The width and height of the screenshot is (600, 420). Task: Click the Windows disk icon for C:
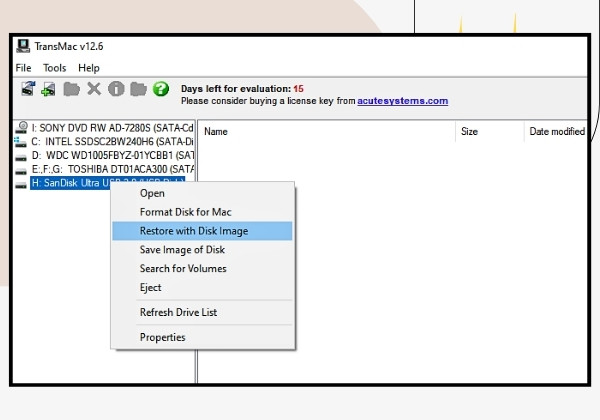(21, 142)
